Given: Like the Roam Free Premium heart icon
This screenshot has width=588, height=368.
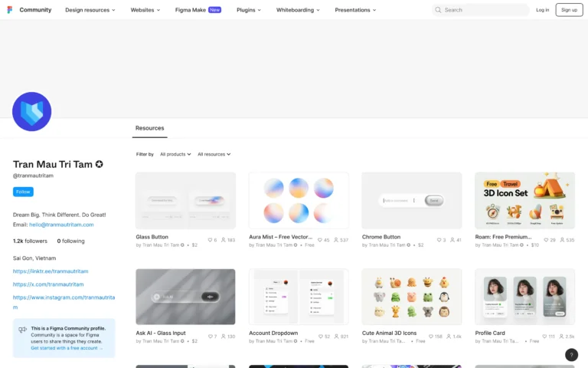Looking at the screenshot, I should click(546, 240).
